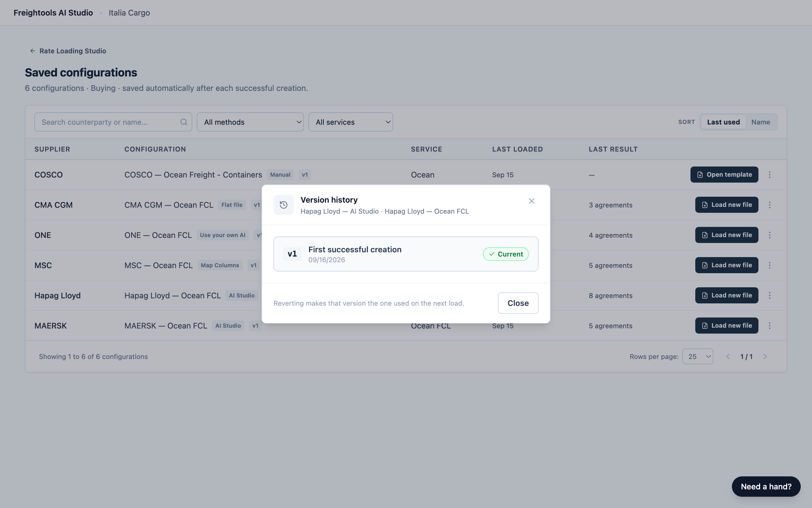Screen dimensions: 812x508
Task: Load new file for MSC
Action: click(x=727, y=265)
